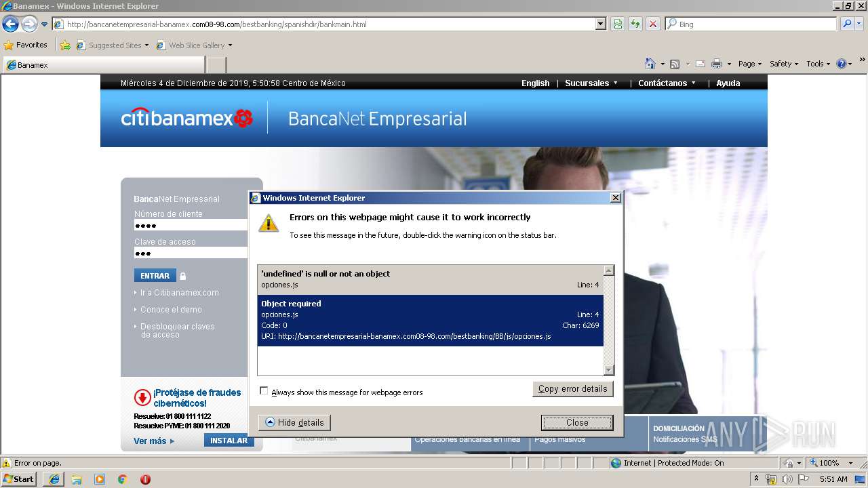Open the Desbloquear claves de acceso link
Viewport: 868px width, 488px height.
[177, 331]
